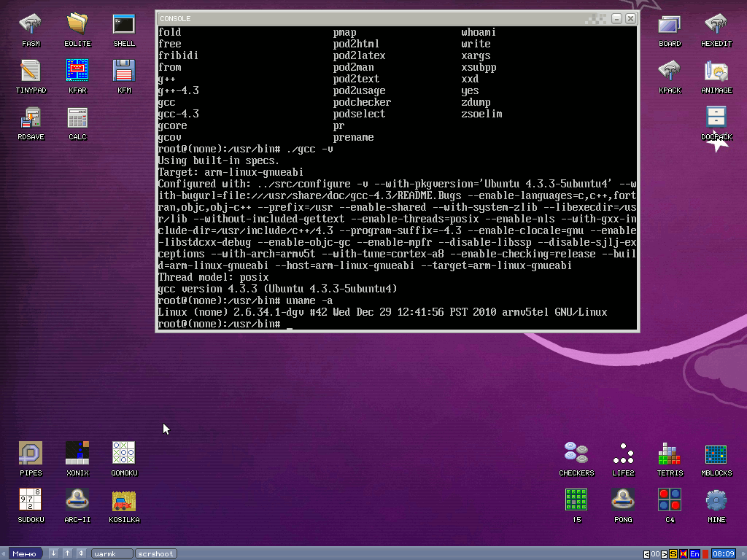
Task: Start a game of TETRIS
Action: 669,452
